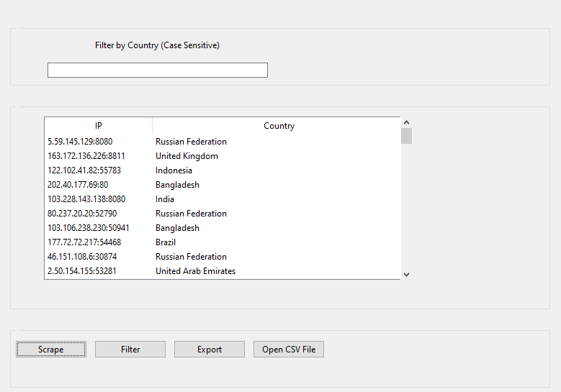Image resolution: width=561 pixels, height=392 pixels.
Task: Click the Filter button
Action: click(x=130, y=349)
